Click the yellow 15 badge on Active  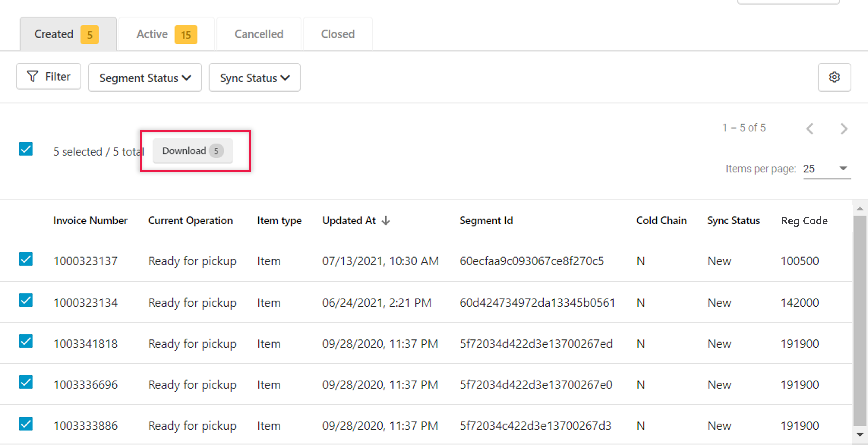click(x=186, y=35)
